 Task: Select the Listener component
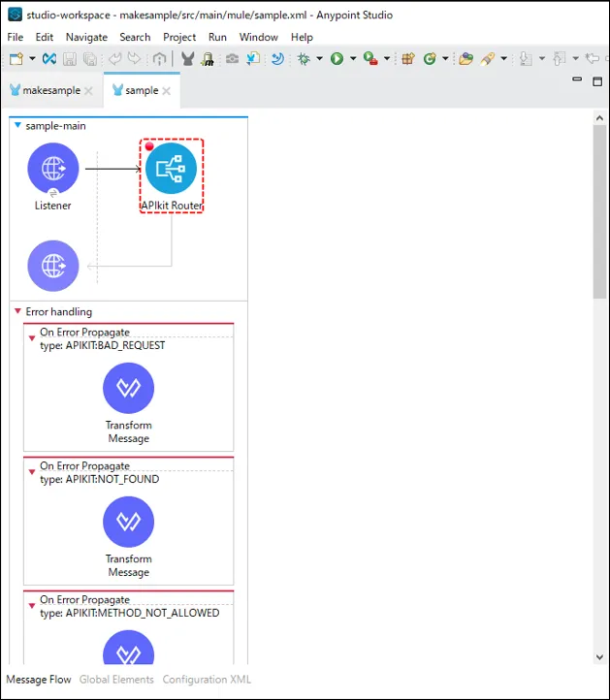pyautogui.click(x=53, y=169)
